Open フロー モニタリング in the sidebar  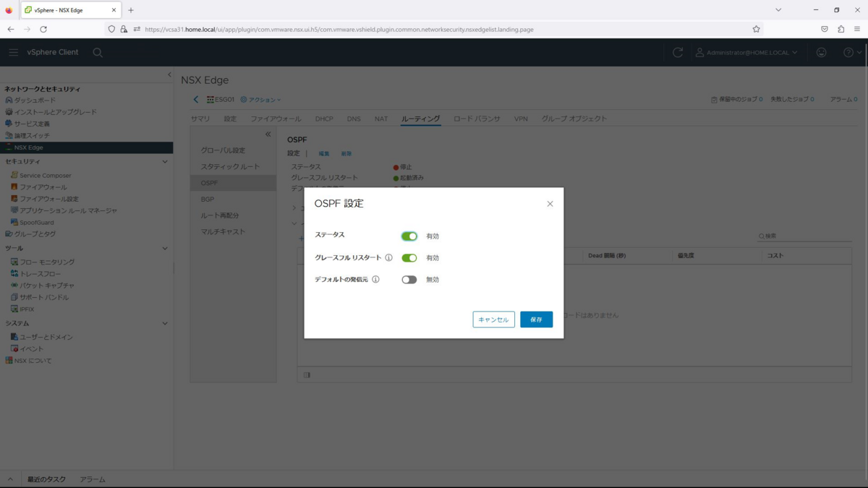(x=47, y=262)
